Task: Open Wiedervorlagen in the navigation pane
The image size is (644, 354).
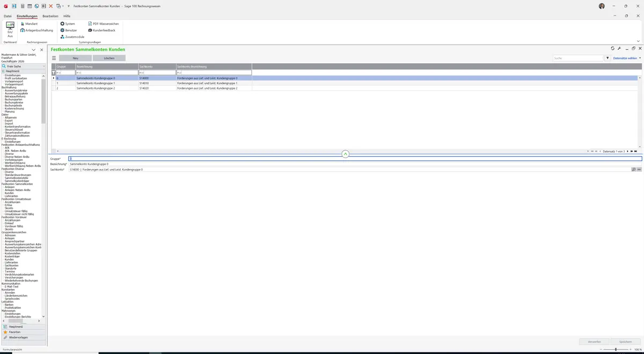Action: tap(23, 337)
